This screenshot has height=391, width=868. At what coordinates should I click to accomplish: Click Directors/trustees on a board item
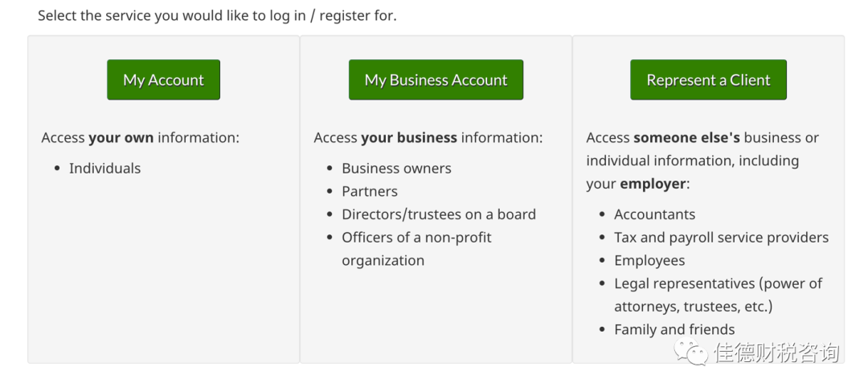coord(439,214)
